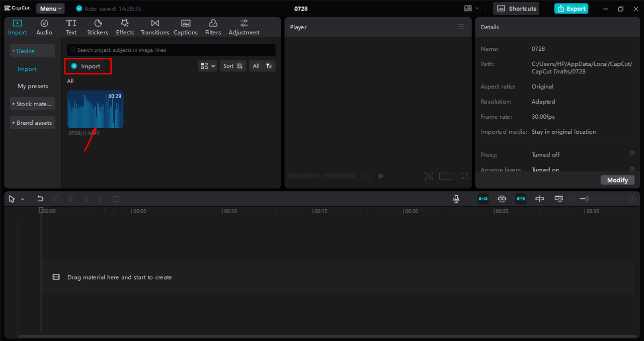This screenshot has height=341, width=644.
Task: Click the Export button
Action: [x=571, y=9]
